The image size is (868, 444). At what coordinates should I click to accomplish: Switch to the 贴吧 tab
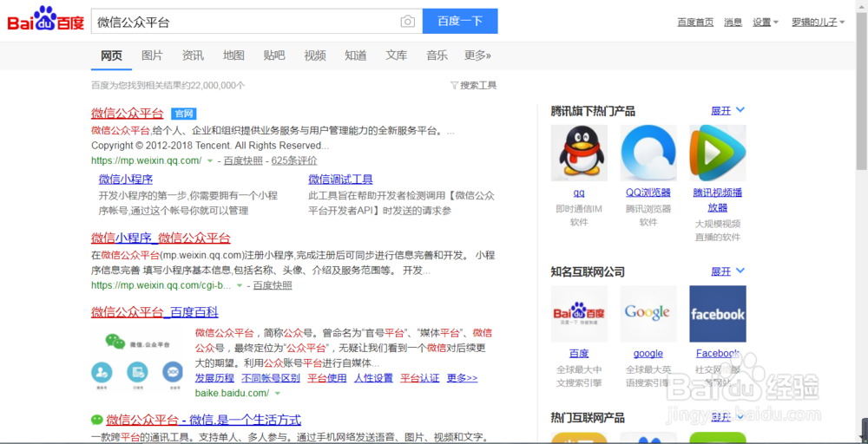click(274, 55)
